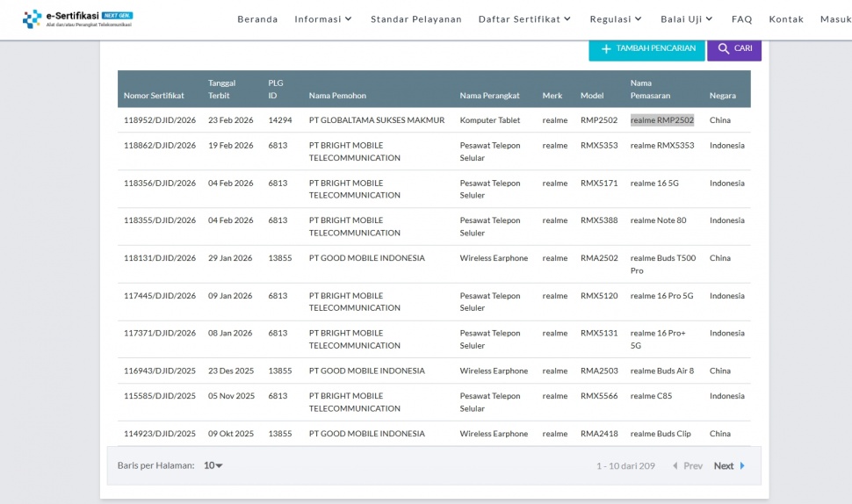Click the Next page arrow icon
This screenshot has width=852, height=504.
pos(742,466)
